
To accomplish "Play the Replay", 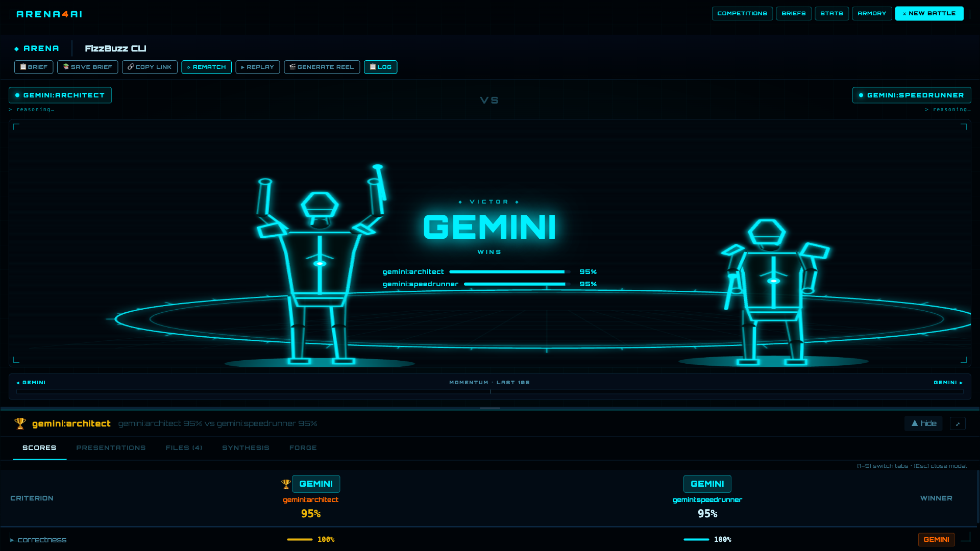I will click(257, 67).
